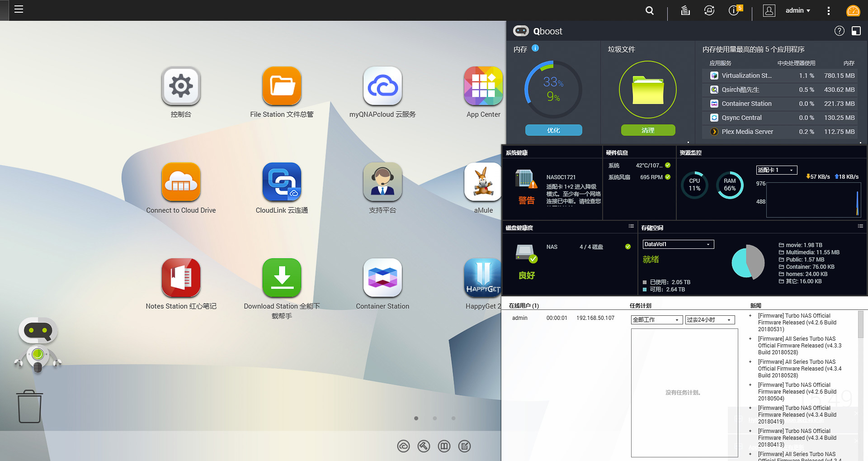Click the RAM 66% usage gauge
The image size is (868, 461).
point(730,185)
